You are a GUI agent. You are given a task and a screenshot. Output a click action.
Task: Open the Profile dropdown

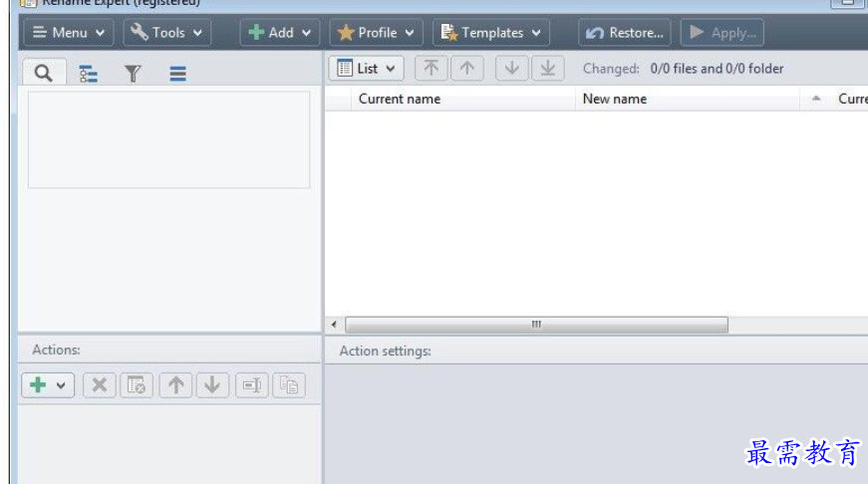(x=377, y=33)
